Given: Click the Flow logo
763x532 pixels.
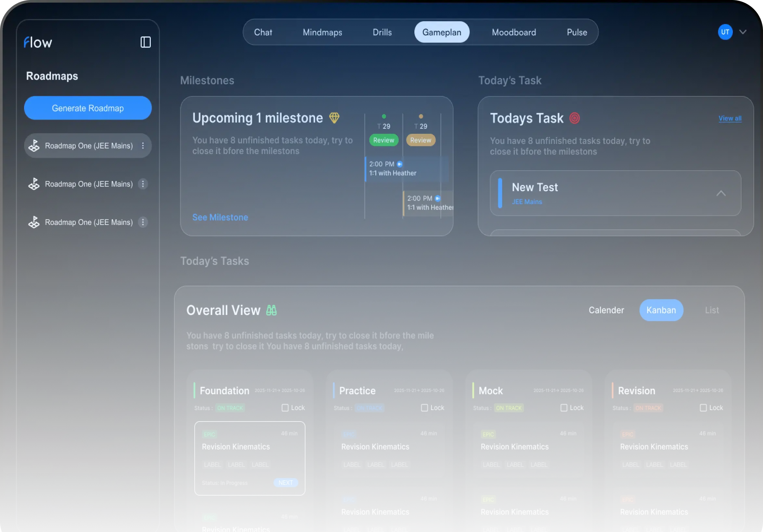Looking at the screenshot, I should [38, 43].
